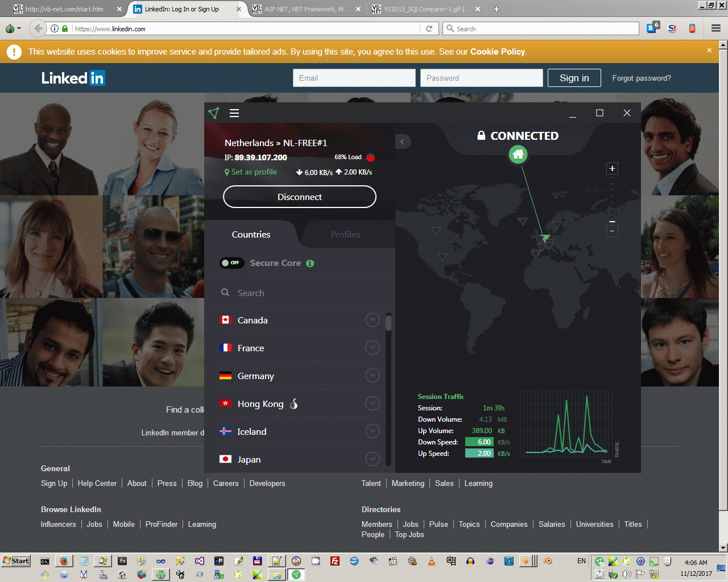This screenshot has height=582, width=728.
Task: Open FileZilla from the taskbar
Action: [x=335, y=561]
